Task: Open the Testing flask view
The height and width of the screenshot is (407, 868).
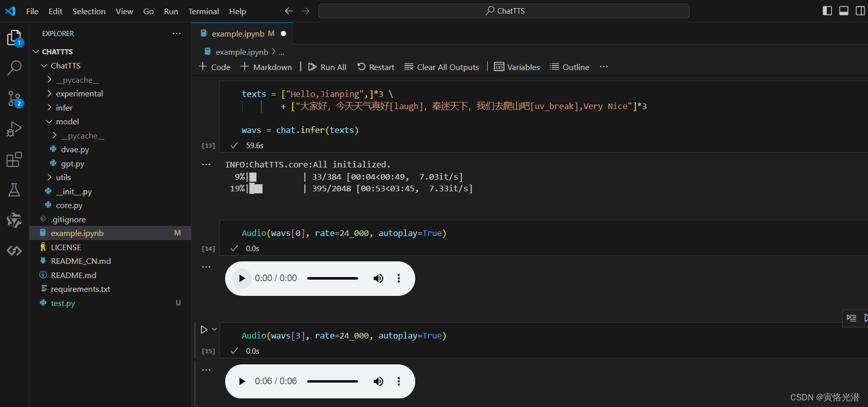Action: (14, 190)
